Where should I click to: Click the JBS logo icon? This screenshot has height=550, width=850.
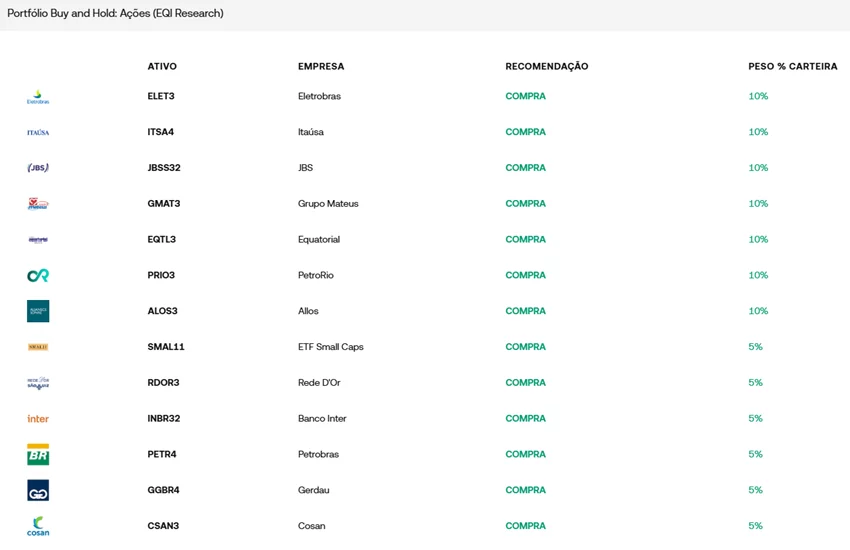coord(38,167)
